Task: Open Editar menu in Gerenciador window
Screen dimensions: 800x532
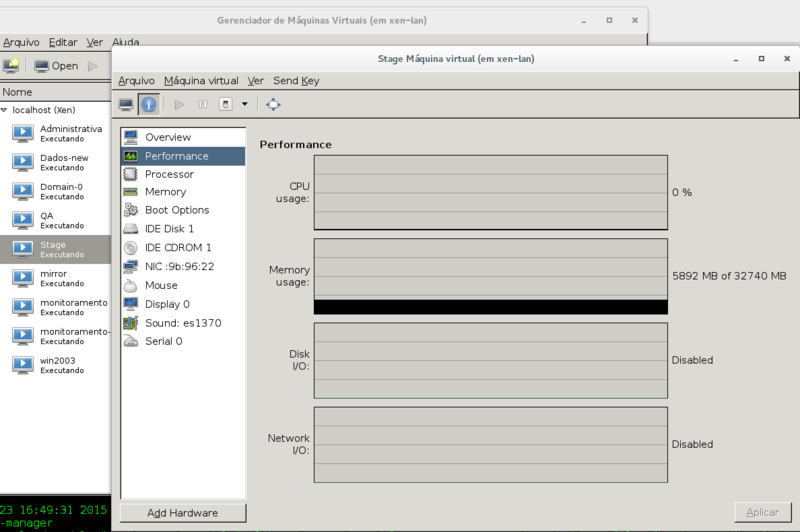Action: click(63, 42)
